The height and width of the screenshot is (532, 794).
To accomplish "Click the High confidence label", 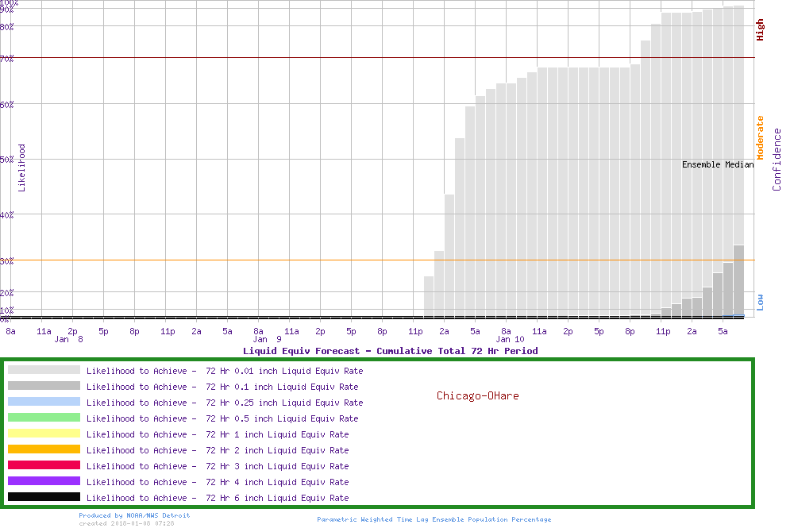I will tap(760, 30).
